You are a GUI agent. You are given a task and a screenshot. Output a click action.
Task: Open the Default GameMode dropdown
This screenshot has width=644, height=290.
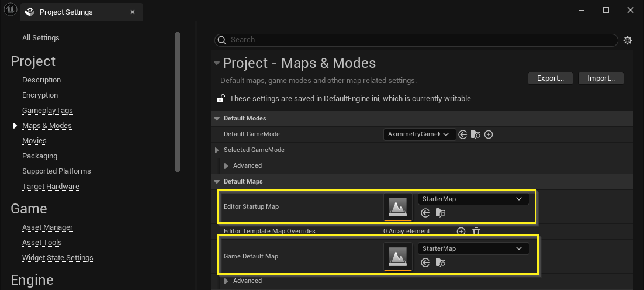(x=420, y=134)
